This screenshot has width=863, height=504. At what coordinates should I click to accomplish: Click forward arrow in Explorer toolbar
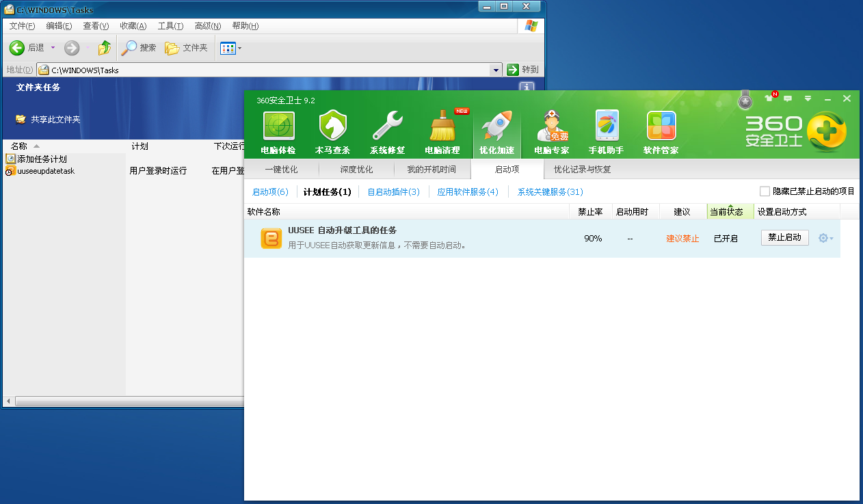72,48
